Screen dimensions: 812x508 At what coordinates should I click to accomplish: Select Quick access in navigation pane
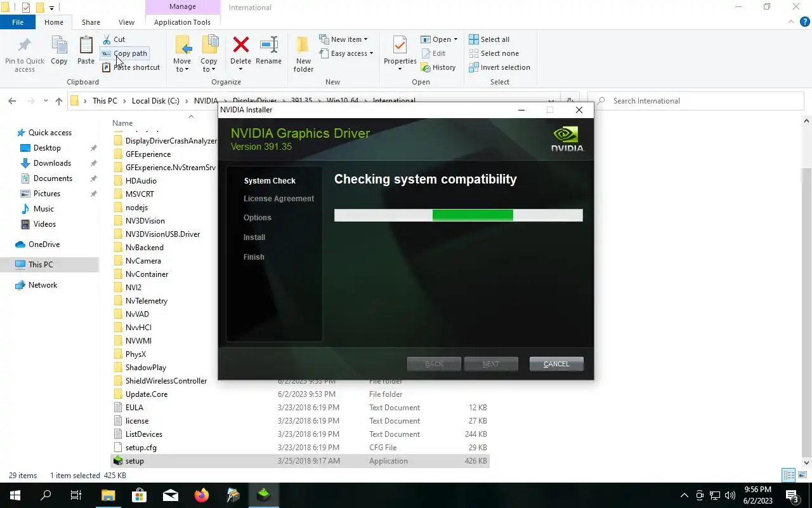point(49,133)
